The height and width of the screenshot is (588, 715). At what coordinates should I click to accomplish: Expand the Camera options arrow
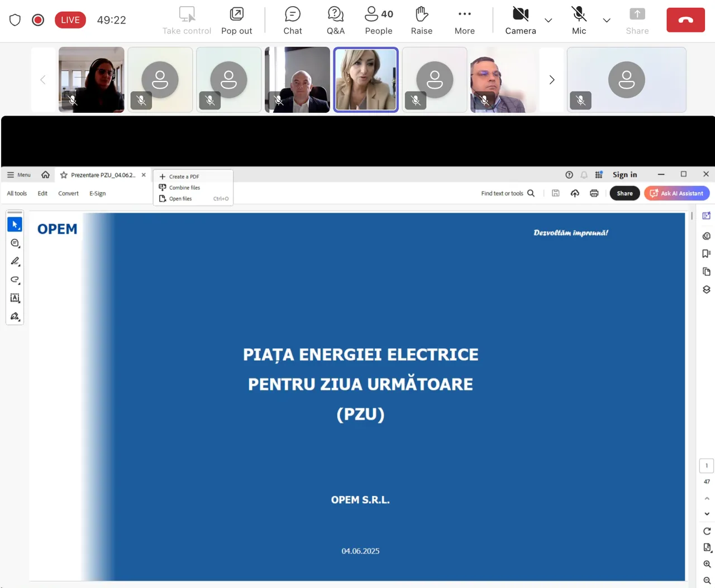coord(549,20)
